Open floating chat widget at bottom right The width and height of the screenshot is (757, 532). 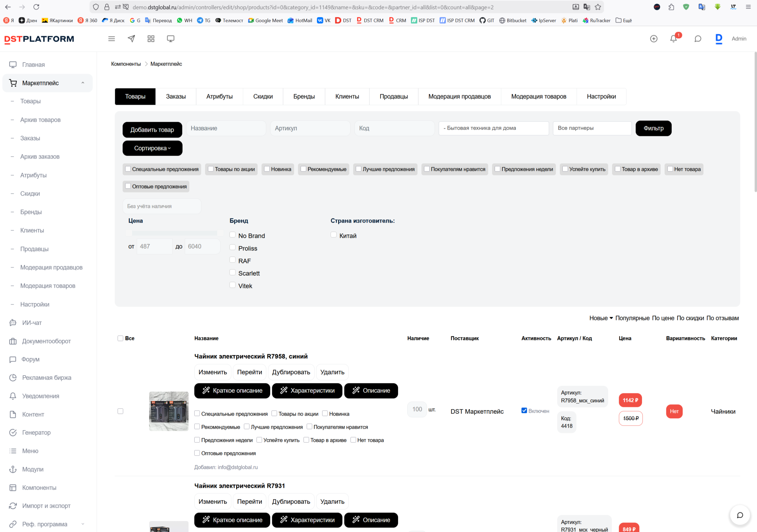[x=740, y=515]
